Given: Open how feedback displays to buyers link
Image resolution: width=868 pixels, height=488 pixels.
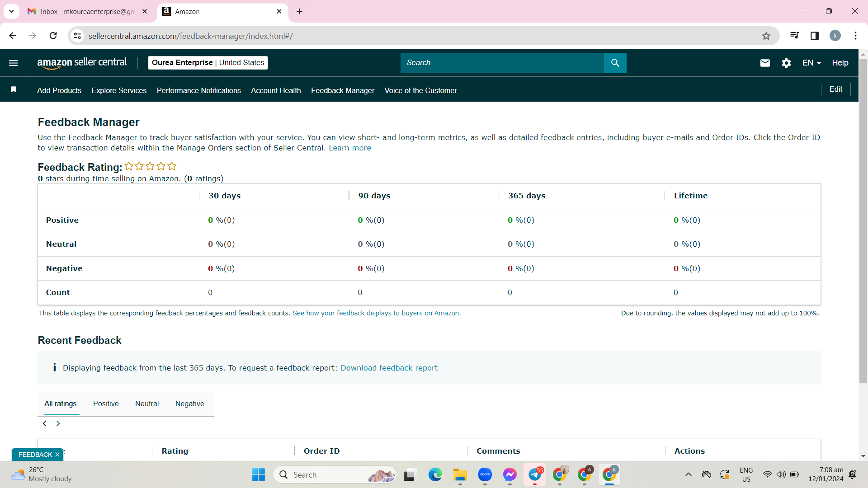Looking at the screenshot, I should [377, 313].
